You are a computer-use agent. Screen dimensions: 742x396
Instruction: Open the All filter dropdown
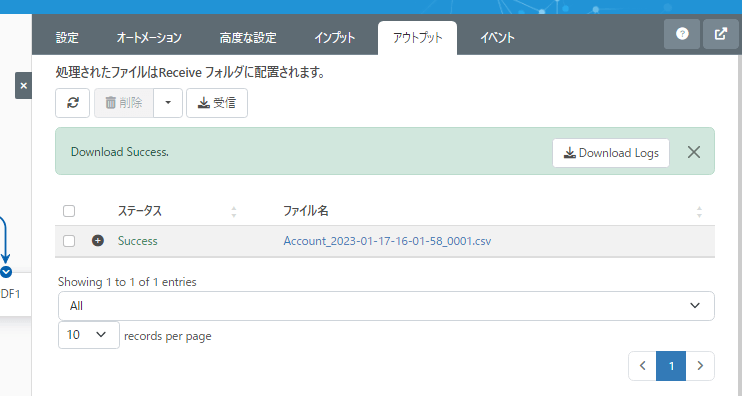386,306
